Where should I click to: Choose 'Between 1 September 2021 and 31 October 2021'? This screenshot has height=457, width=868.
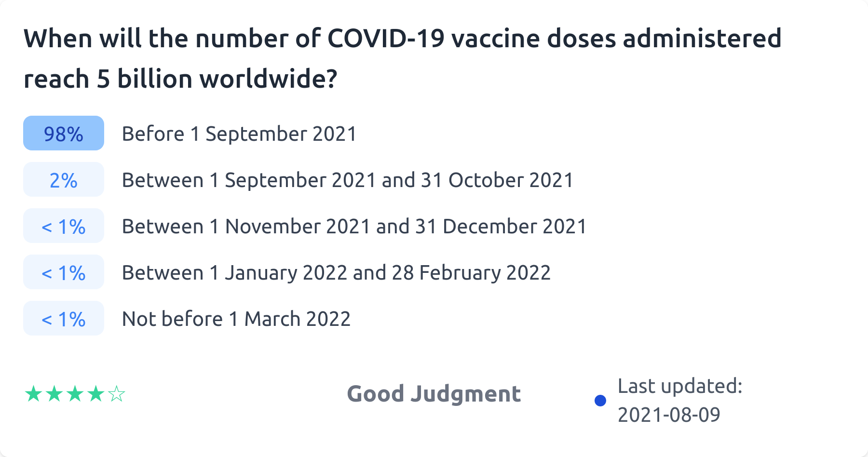(x=348, y=180)
